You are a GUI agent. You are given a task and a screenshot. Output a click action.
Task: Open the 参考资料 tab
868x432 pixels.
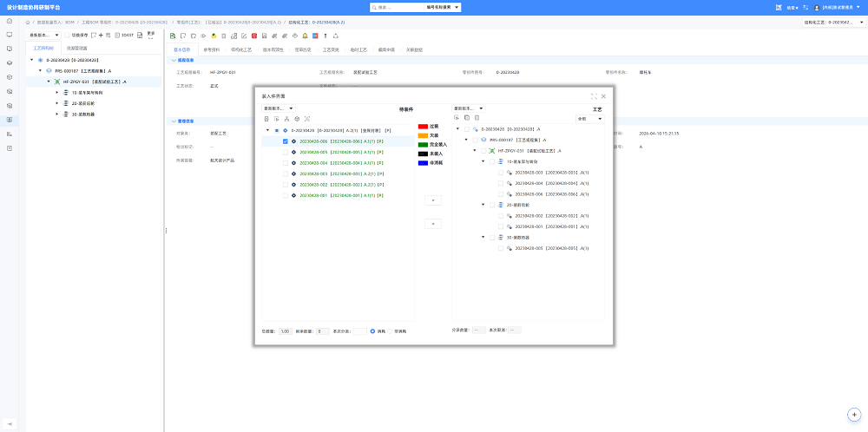[212, 49]
